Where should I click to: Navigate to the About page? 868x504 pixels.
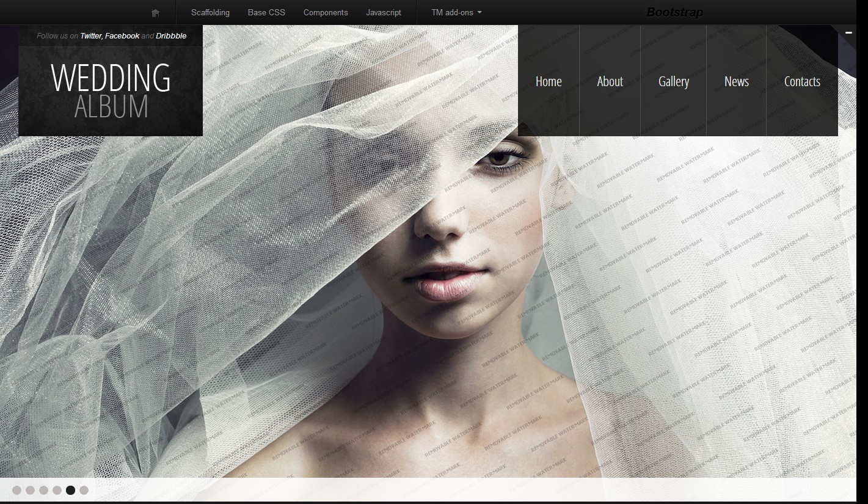(610, 81)
